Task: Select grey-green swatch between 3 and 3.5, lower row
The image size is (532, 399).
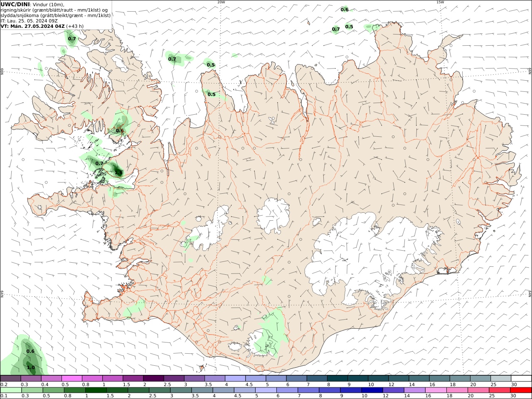Action: pyautogui.click(x=180, y=390)
